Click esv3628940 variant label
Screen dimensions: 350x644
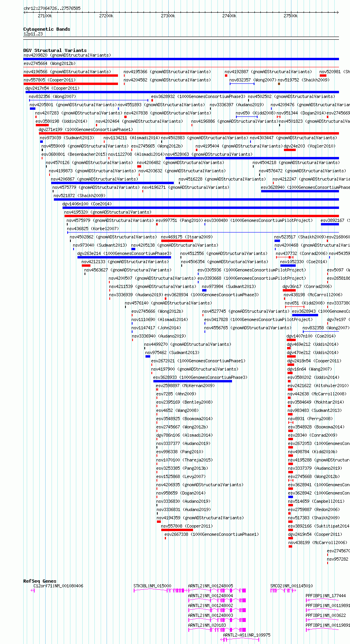pos(306,187)
